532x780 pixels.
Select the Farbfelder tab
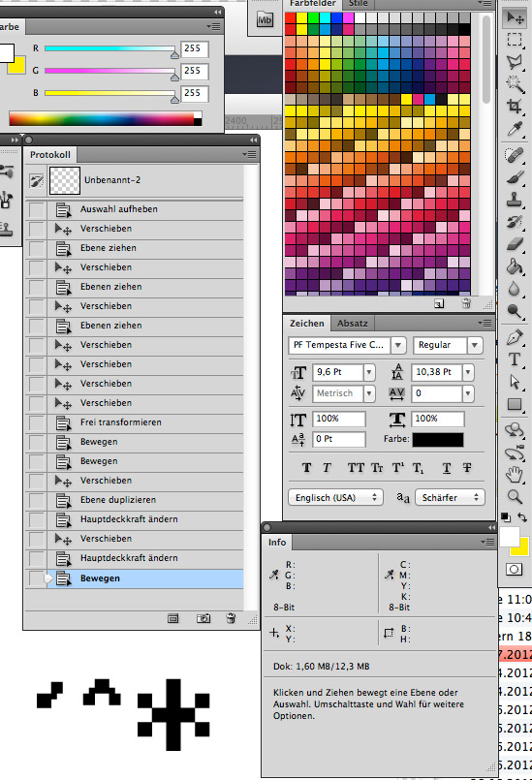click(313, 4)
